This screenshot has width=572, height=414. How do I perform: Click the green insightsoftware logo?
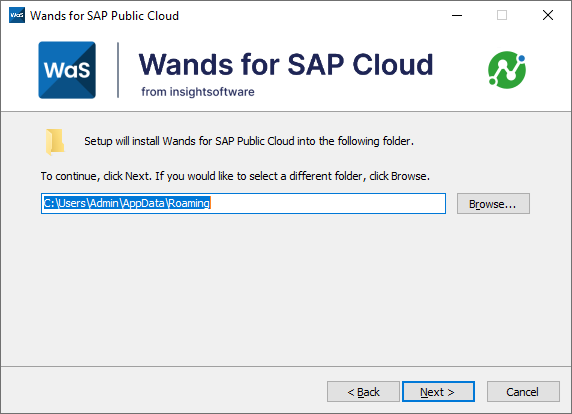click(507, 70)
